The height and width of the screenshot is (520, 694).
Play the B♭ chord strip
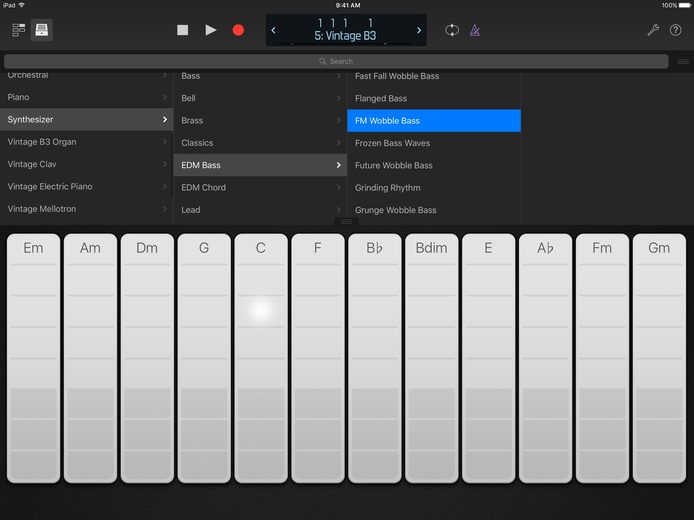tap(374, 358)
